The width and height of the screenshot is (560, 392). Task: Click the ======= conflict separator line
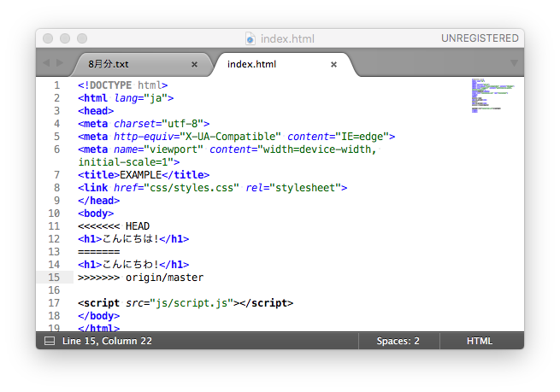(x=98, y=252)
